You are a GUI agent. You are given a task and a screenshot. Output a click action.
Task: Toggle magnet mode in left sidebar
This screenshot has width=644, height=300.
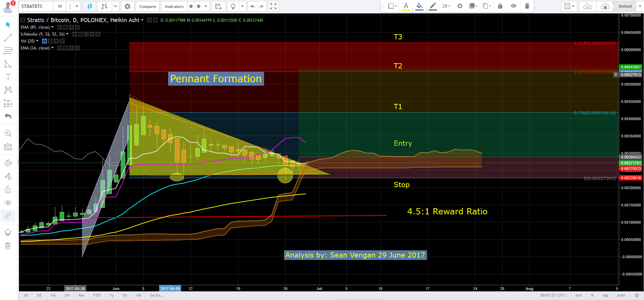pyautogui.click(x=8, y=163)
